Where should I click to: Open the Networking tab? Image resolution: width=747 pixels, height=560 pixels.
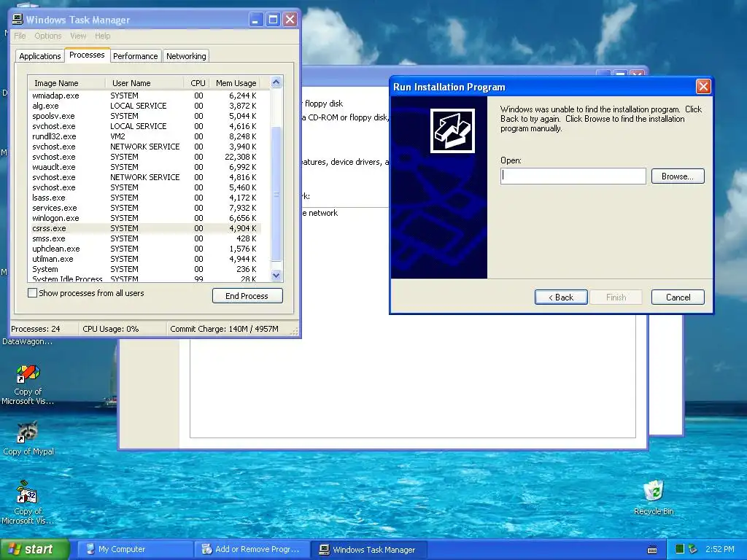coord(186,55)
